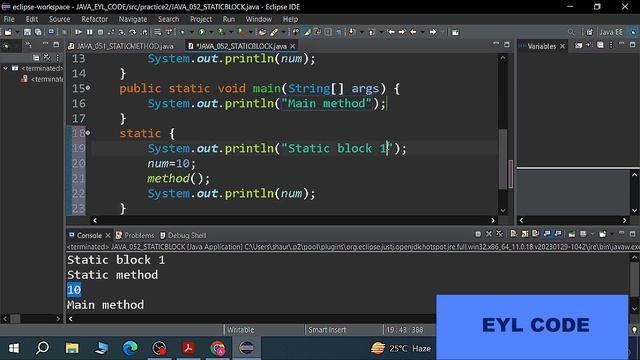
Task: Toggle the fold marker on line 18
Action: 88,133
